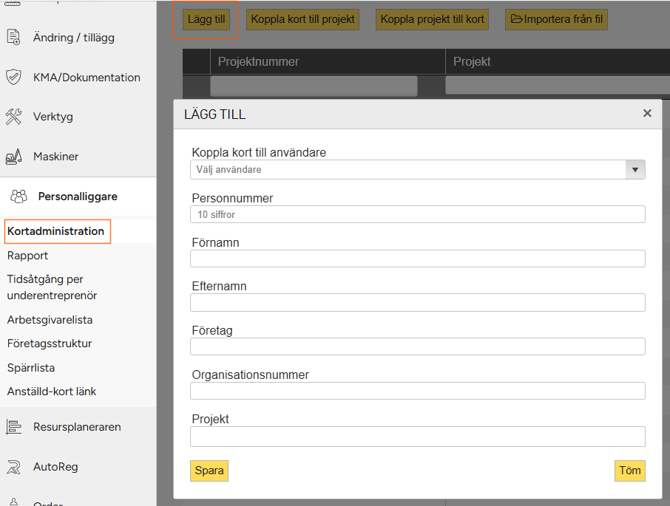Select Rapport in the sidebar submenu
Screen dimensions: 670x506
click(x=28, y=256)
